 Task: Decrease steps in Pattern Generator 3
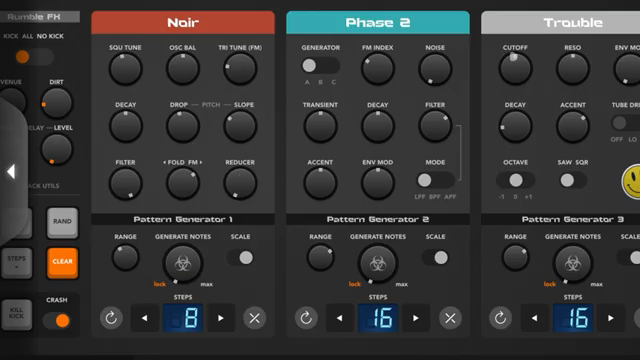click(x=534, y=318)
